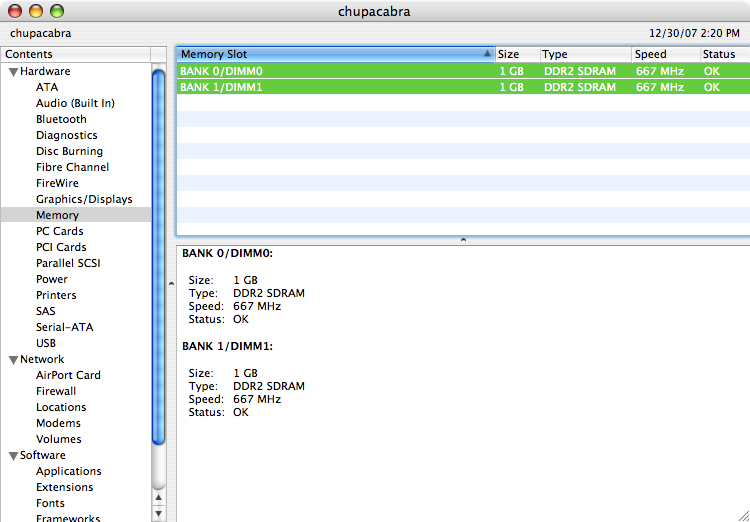
Task: Click the sidebar split handle arrow
Action: [171, 284]
